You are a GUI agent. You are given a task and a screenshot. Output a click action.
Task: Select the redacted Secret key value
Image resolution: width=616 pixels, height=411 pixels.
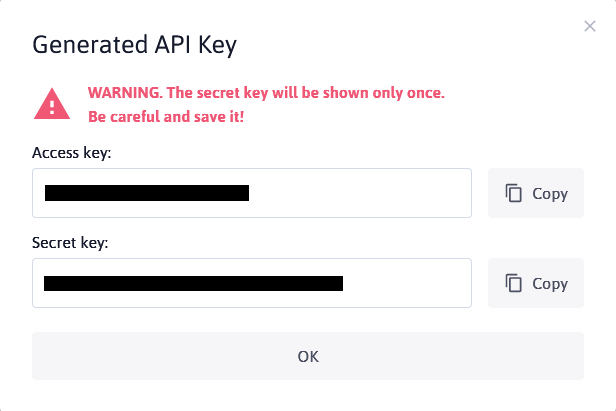(x=194, y=283)
